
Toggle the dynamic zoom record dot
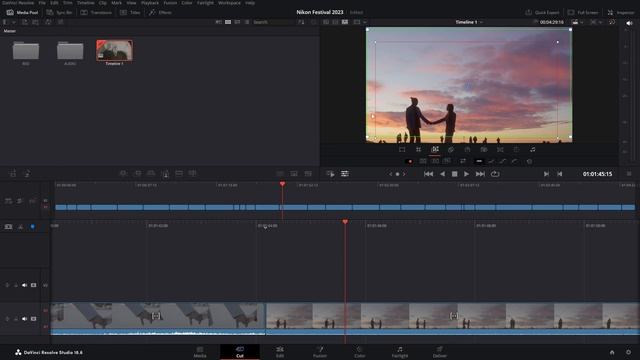pos(410,161)
